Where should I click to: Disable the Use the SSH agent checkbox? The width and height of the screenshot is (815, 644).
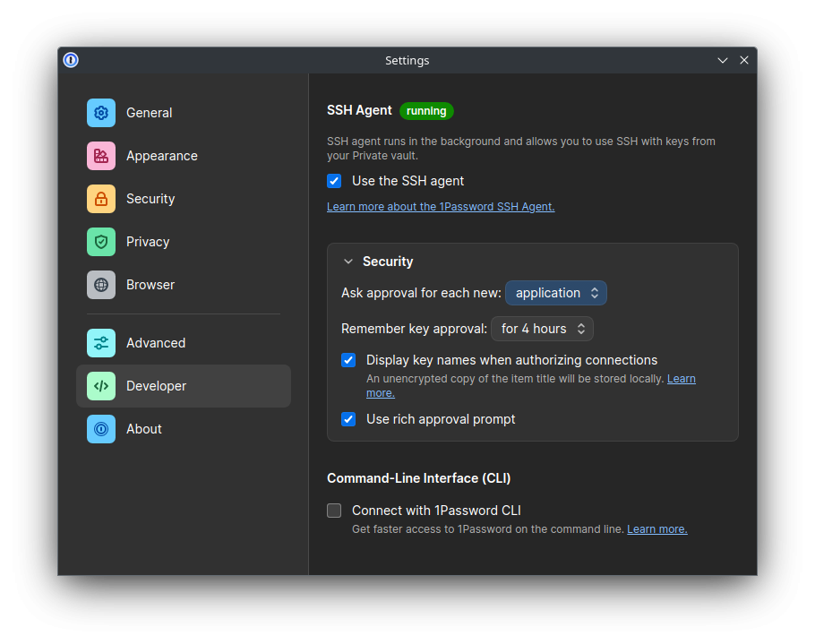[x=334, y=181]
